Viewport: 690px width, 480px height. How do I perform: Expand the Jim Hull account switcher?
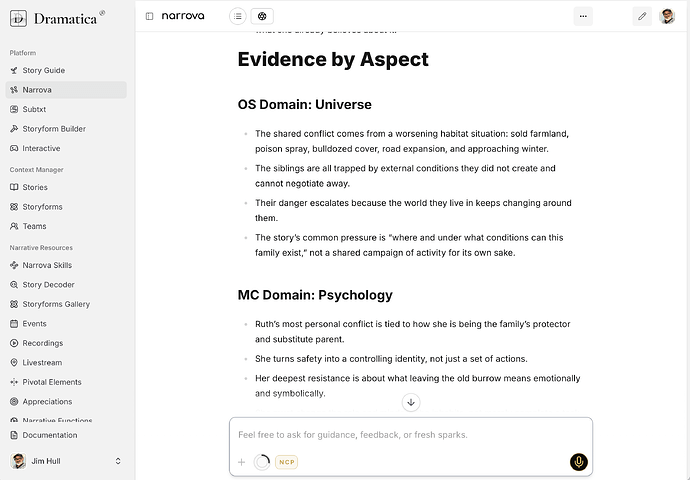click(117, 461)
